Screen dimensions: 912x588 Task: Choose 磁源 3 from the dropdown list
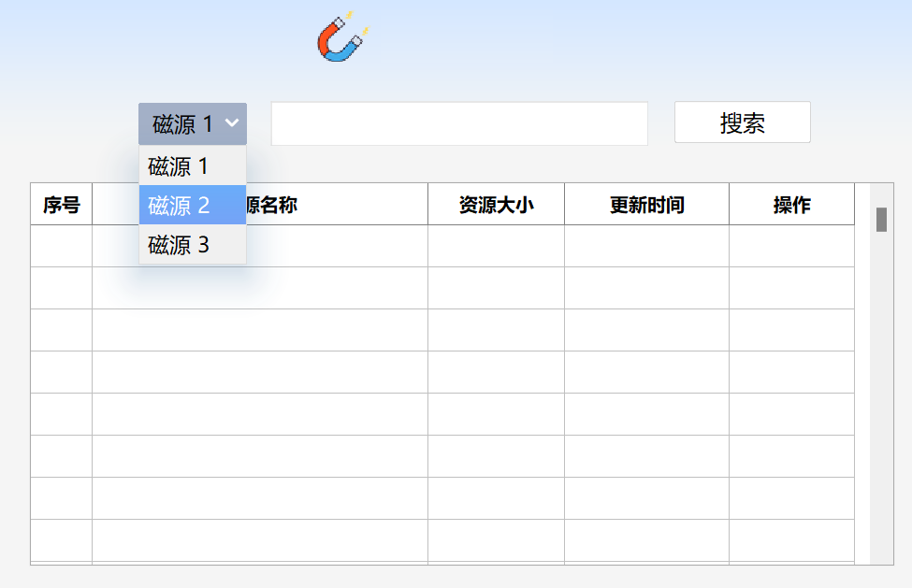pos(193,245)
